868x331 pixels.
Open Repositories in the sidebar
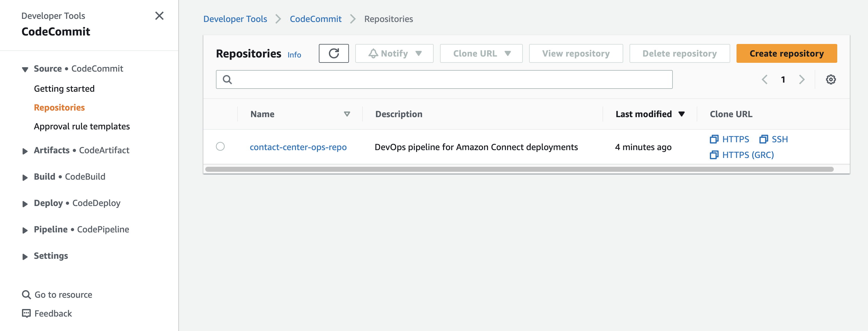point(59,107)
